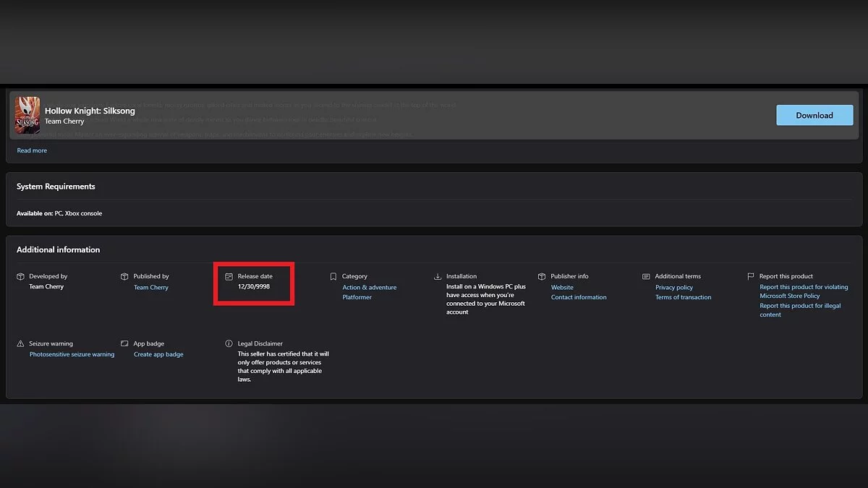This screenshot has height=488, width=868.
Task: Open publisher Contact information link
Action: [579, 297]
